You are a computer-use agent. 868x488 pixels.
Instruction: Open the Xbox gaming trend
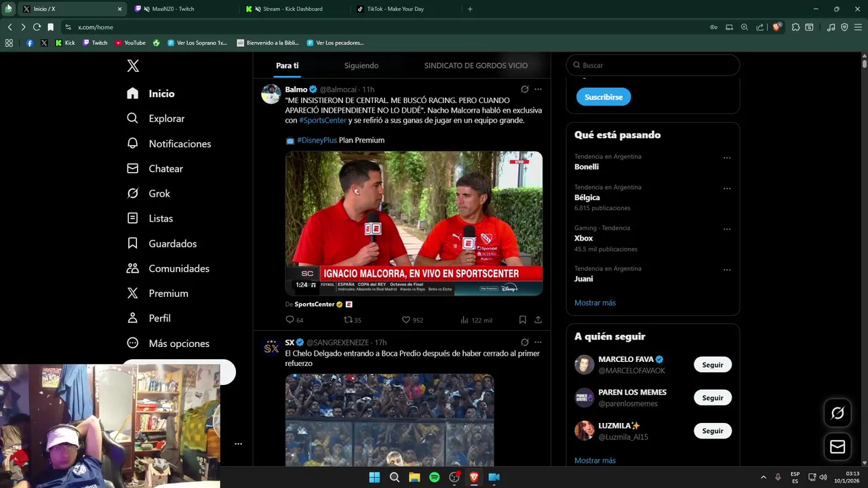(x=584, y=238)
